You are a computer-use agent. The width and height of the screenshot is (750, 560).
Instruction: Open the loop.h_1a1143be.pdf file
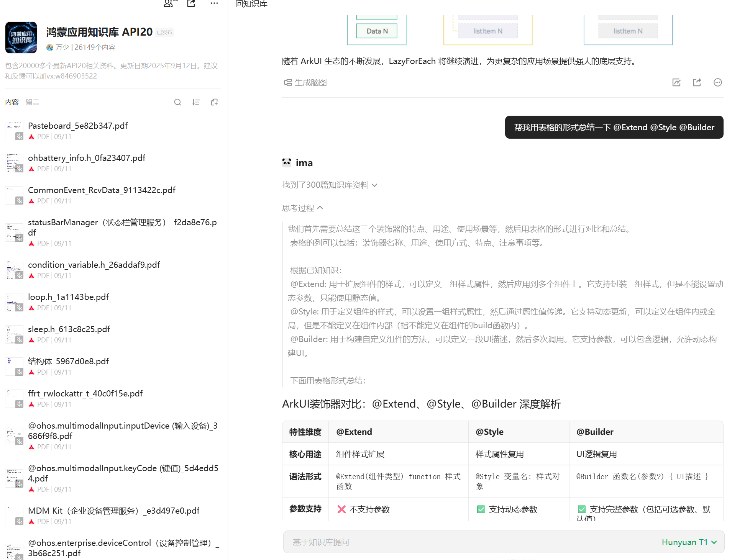pos(68,297)
